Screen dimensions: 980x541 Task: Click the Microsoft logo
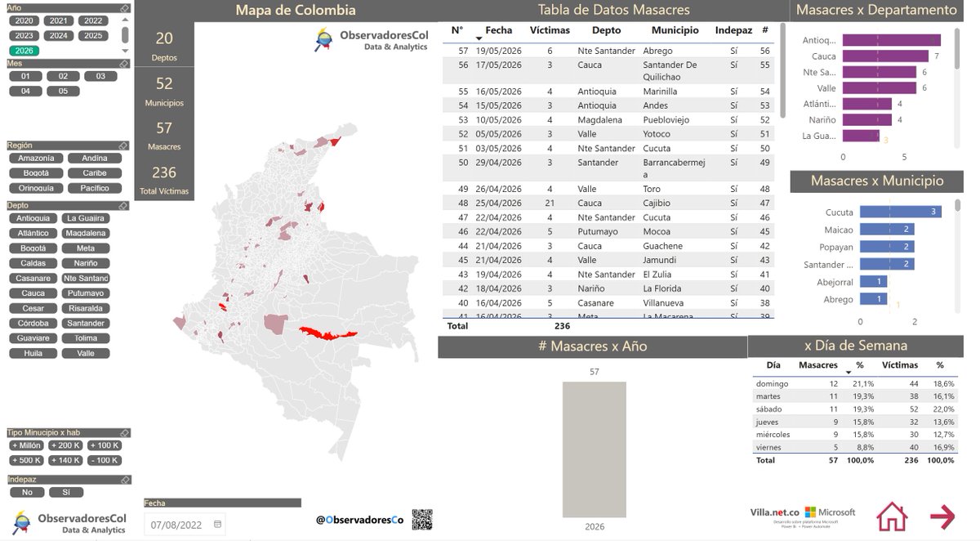click(830, 512)
